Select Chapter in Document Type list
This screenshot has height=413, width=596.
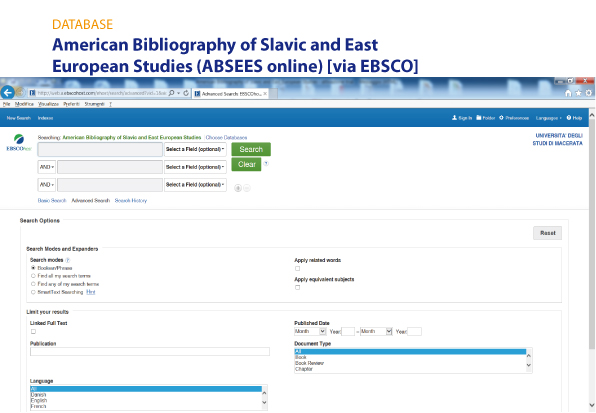[x=304, y=369]
